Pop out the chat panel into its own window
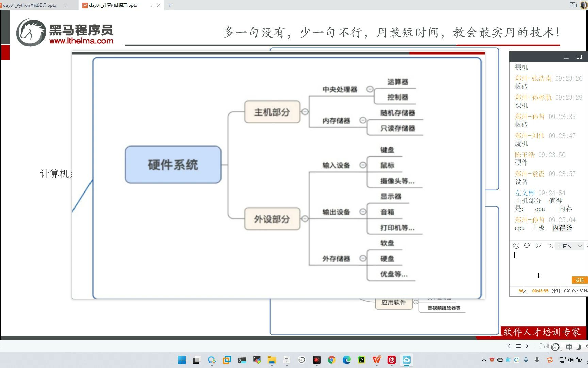Screen dimensions: 588x368 click(x=578, y=57)
